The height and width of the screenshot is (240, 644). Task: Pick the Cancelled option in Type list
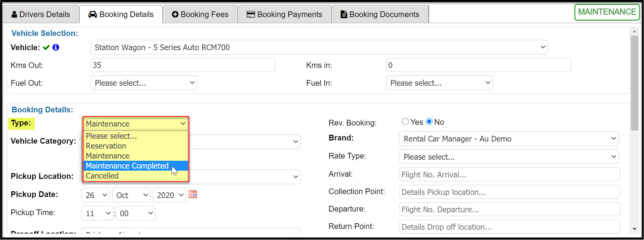102,176
